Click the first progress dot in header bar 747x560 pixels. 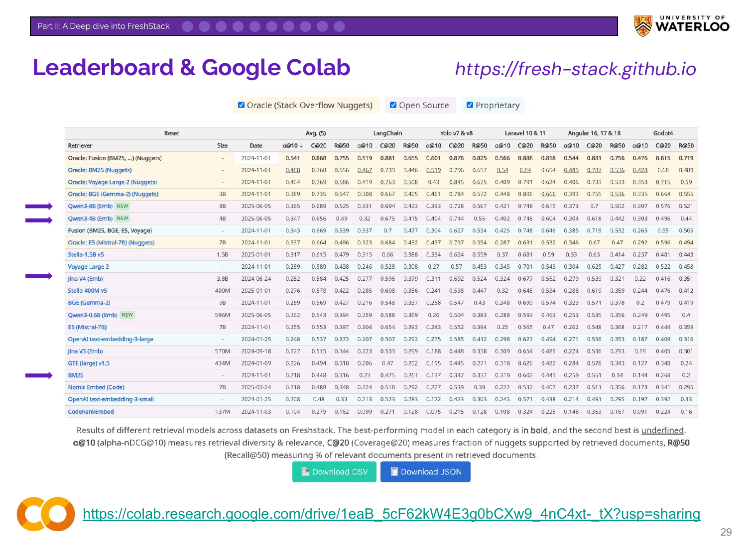(x=187, y=26)
